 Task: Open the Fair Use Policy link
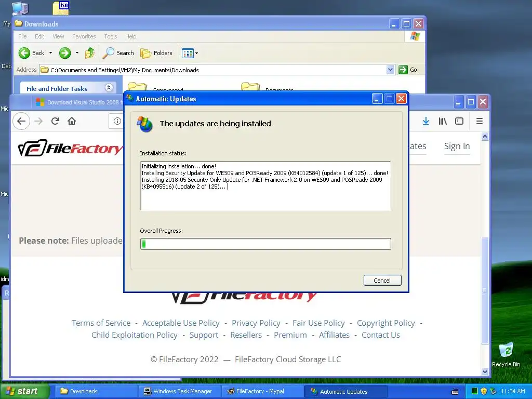318,323
